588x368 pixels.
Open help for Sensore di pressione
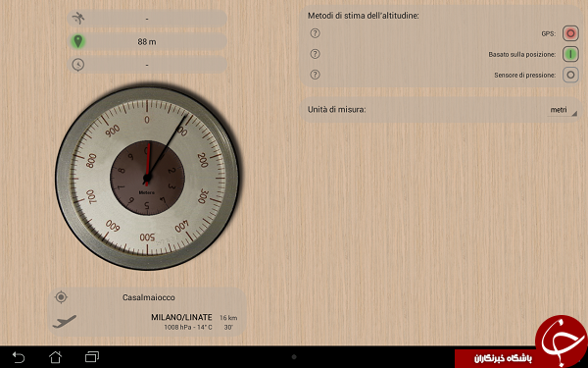pos(315,75)
